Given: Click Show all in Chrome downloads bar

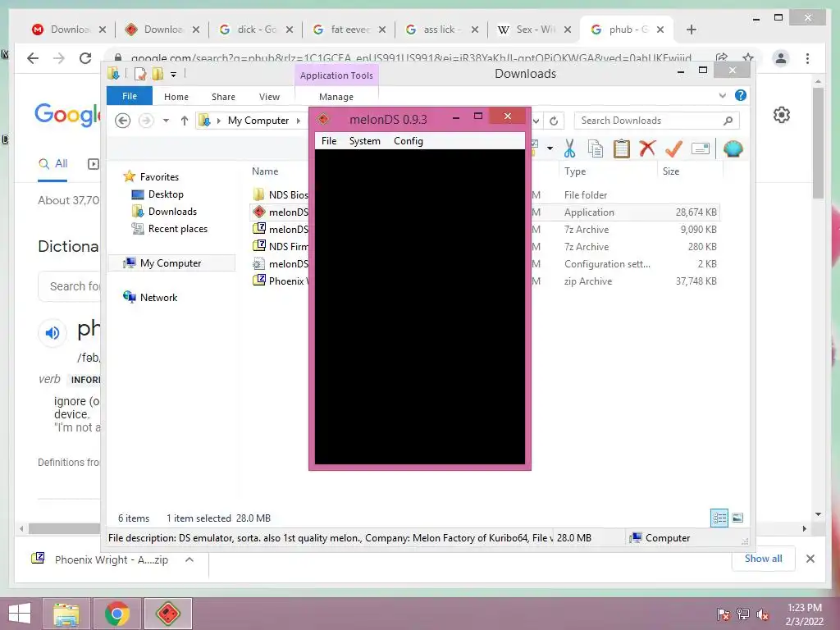Looking at the screenshot, I should tap(763, 559).
